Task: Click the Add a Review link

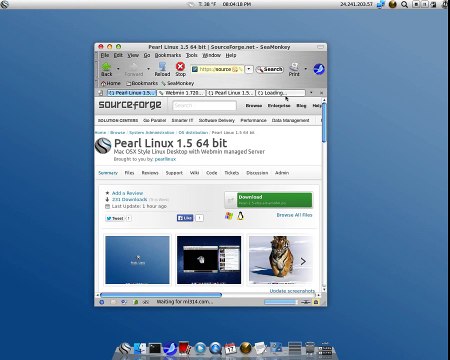Action: point(127,193)
